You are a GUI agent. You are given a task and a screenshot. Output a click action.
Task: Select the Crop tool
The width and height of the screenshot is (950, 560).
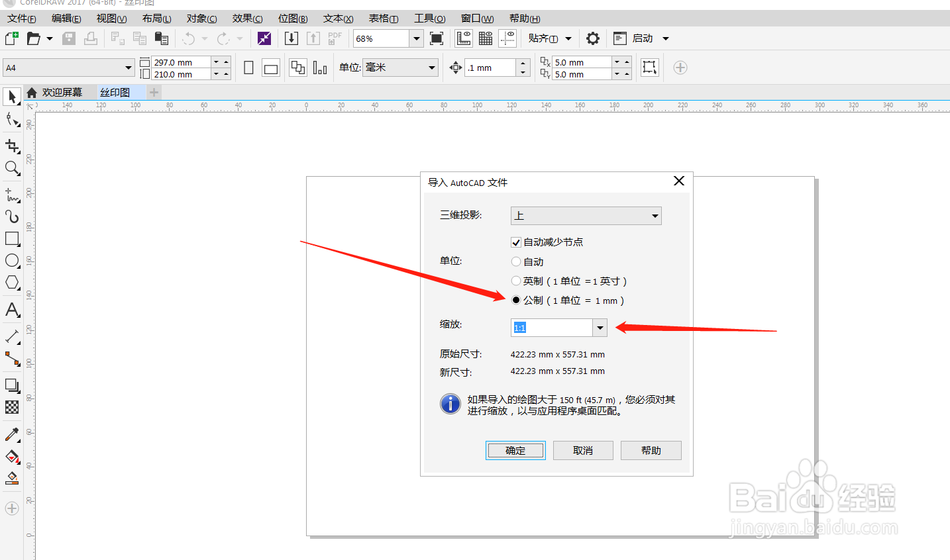tap(12, 145)
